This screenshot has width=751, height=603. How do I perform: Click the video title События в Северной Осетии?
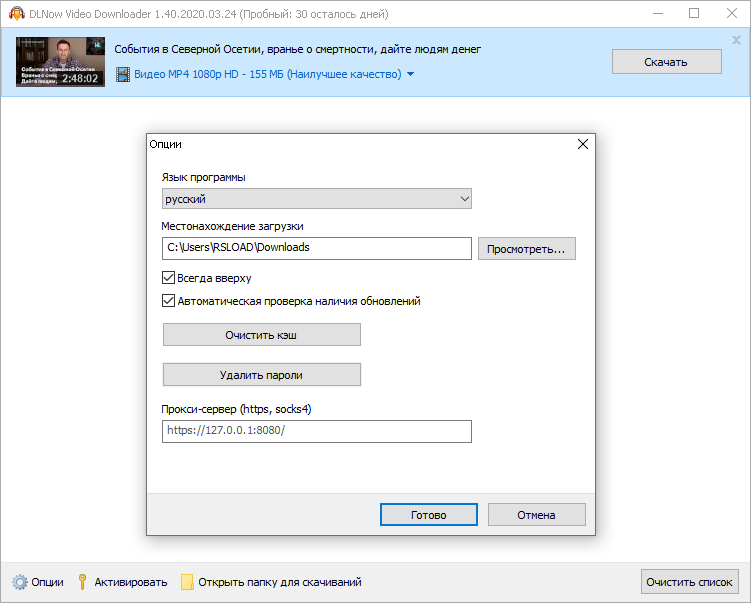click(297, 49)
